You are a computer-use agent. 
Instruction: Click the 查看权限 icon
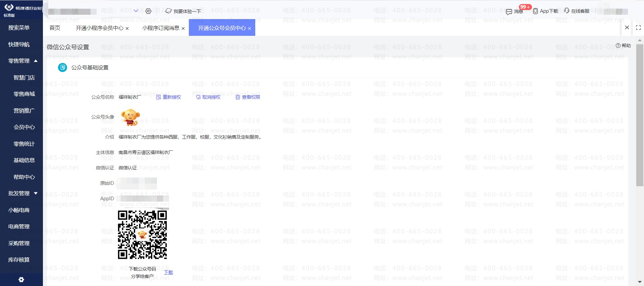238,97
